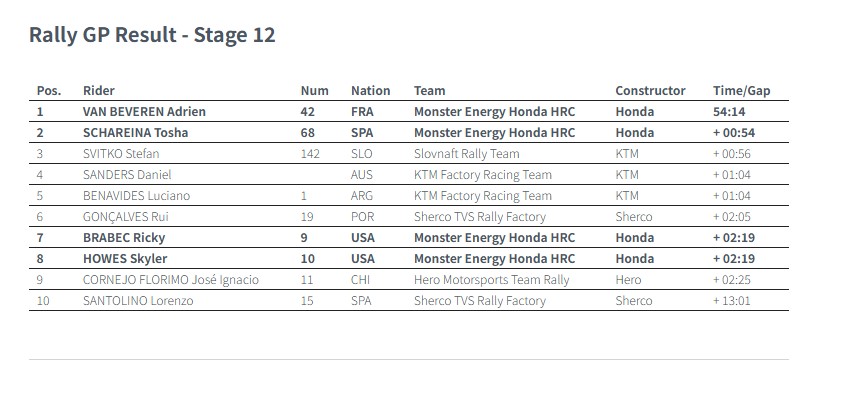This screenshot has height=395, width=851.
Task: Click SANTOLINO Lorenzo's rider name
Action: (138, 301)
